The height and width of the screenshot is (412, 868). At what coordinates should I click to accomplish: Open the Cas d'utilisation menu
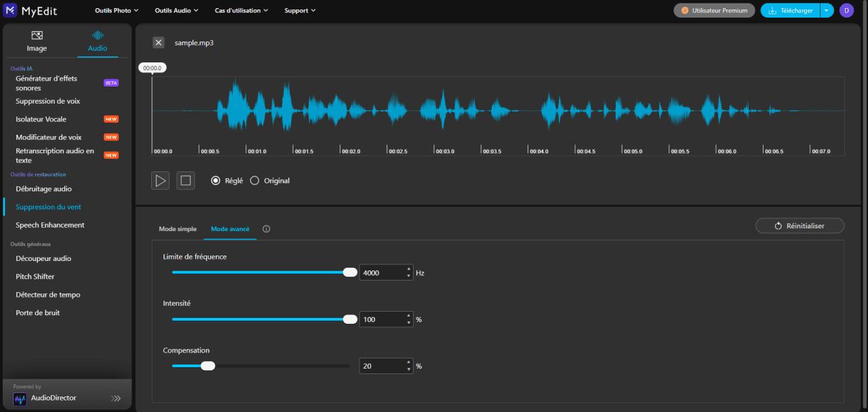[241, 11]
